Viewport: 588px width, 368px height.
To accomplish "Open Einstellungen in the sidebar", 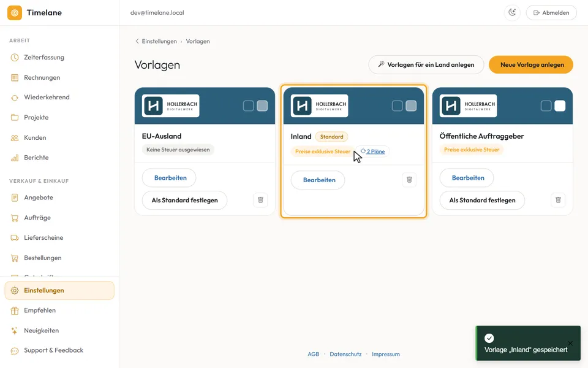I will pos(59,290).
